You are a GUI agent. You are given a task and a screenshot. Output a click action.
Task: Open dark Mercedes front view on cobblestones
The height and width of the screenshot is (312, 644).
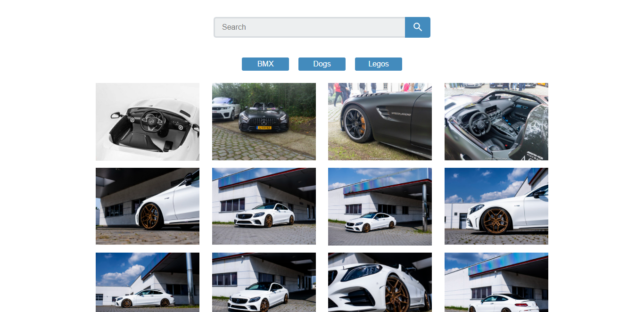[x=264, y=122]
